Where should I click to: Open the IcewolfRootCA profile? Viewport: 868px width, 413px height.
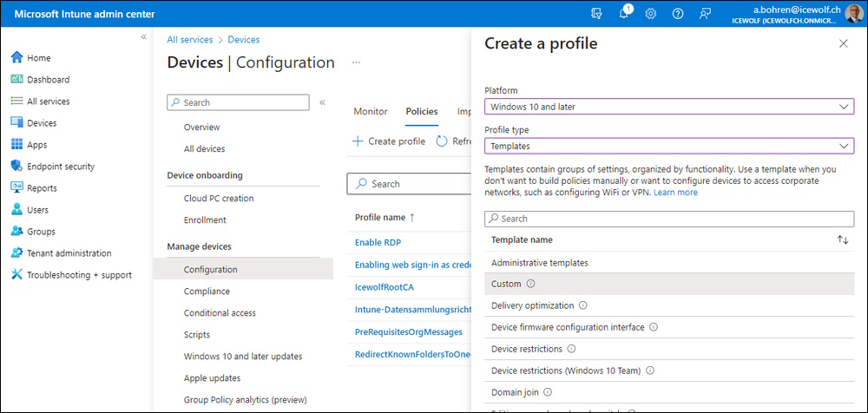[x=385, y=287]
